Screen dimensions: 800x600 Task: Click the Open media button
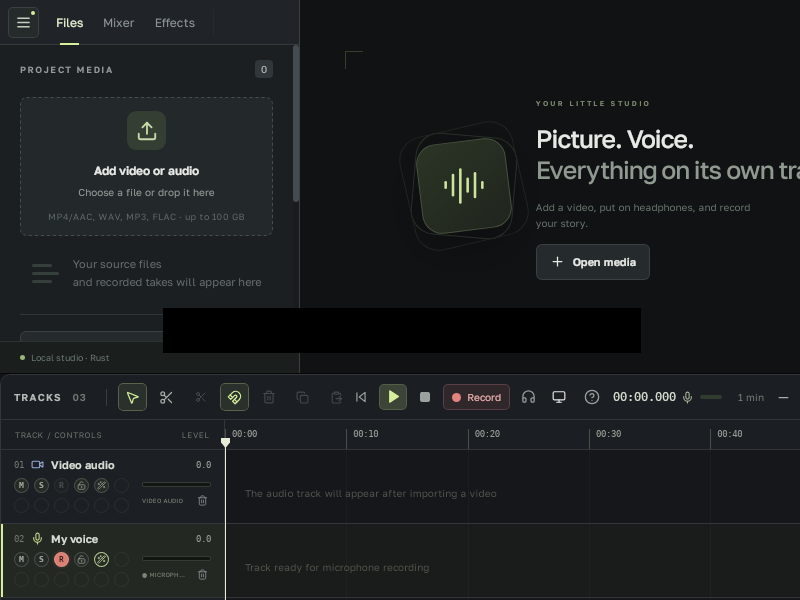tap(592, 262)
